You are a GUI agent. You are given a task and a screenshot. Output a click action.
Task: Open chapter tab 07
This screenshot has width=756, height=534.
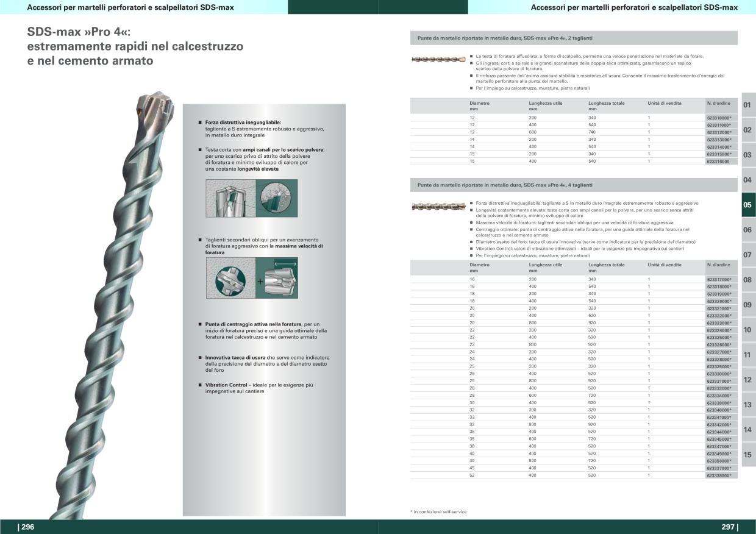[748, 255]
